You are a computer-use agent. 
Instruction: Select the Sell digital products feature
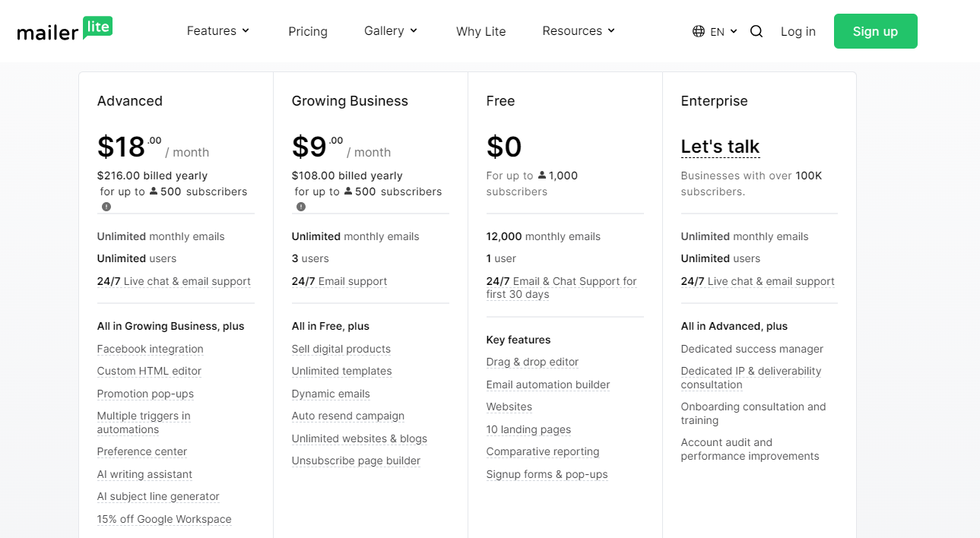pos(341,349)
